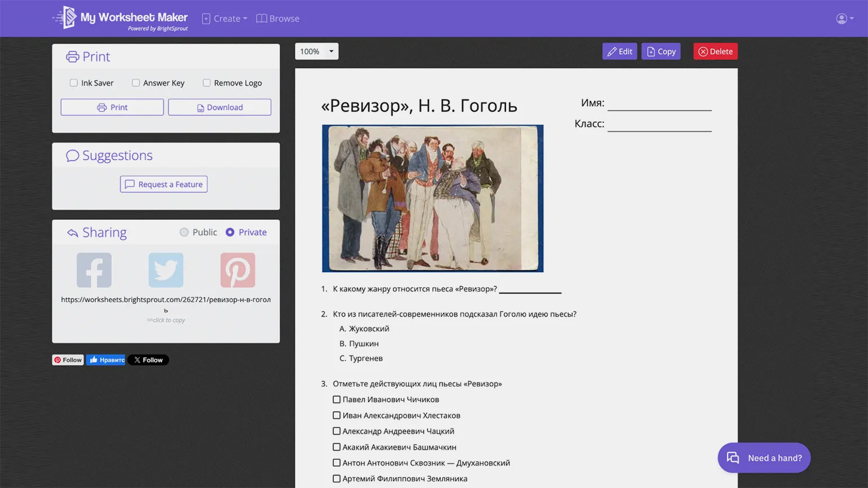Enable the Ink Saver checkbox

click(74, 83)
